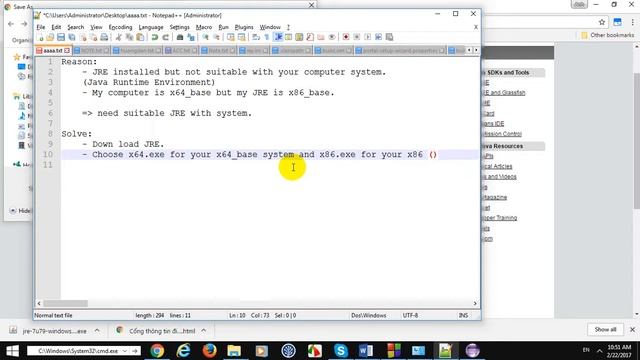Toggle the Monitoring eye toolbar icon
Screen dimensions: 640x360
(x=331, y=38)
